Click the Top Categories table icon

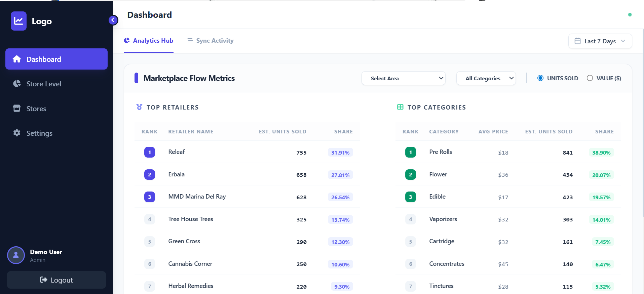pos(400,107)
